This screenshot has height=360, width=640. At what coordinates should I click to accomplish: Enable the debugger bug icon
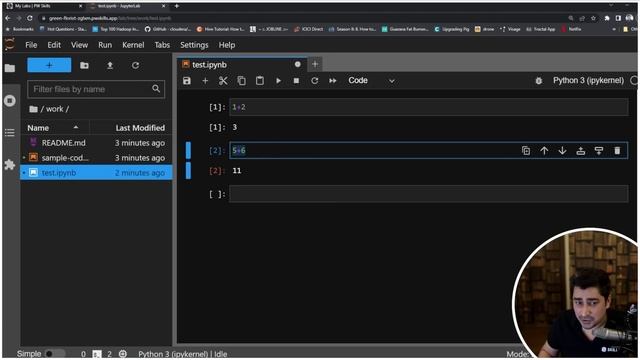pos(539,81)
